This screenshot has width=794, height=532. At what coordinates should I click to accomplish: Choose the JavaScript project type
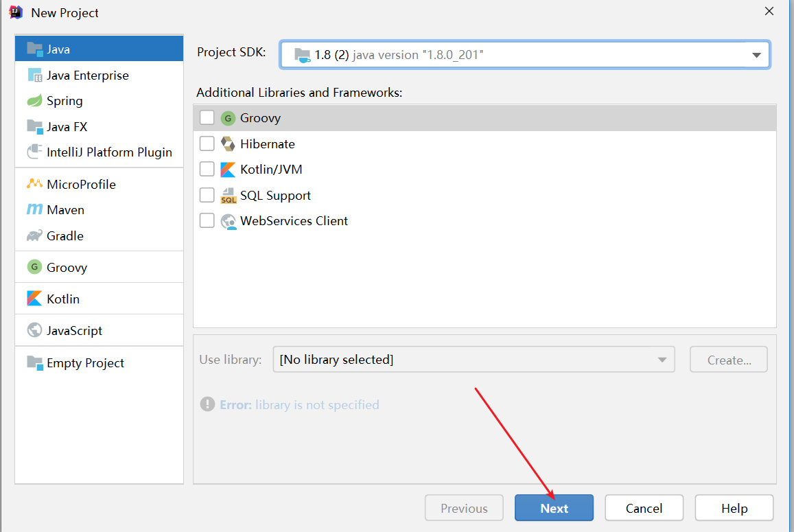click(100, 330)
